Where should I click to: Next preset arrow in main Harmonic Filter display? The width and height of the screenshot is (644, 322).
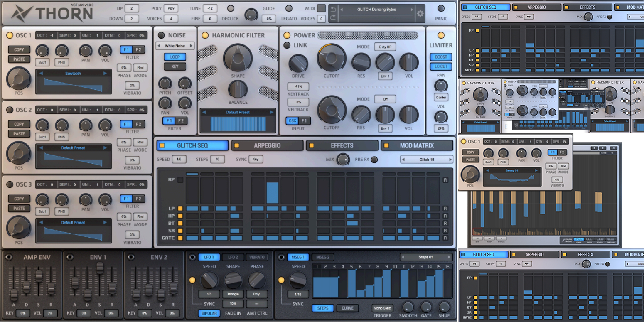[272, 112]
